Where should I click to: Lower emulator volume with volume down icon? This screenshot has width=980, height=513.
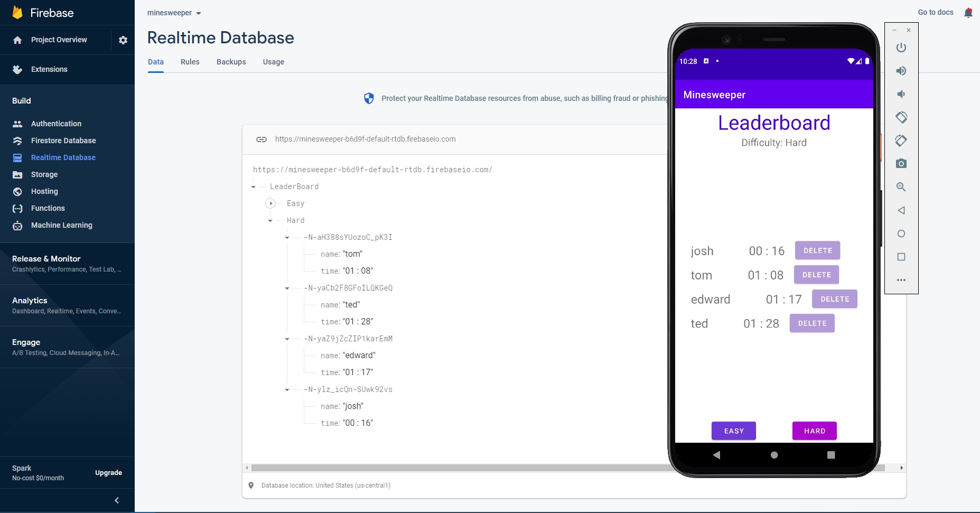(x=901, y=94)
